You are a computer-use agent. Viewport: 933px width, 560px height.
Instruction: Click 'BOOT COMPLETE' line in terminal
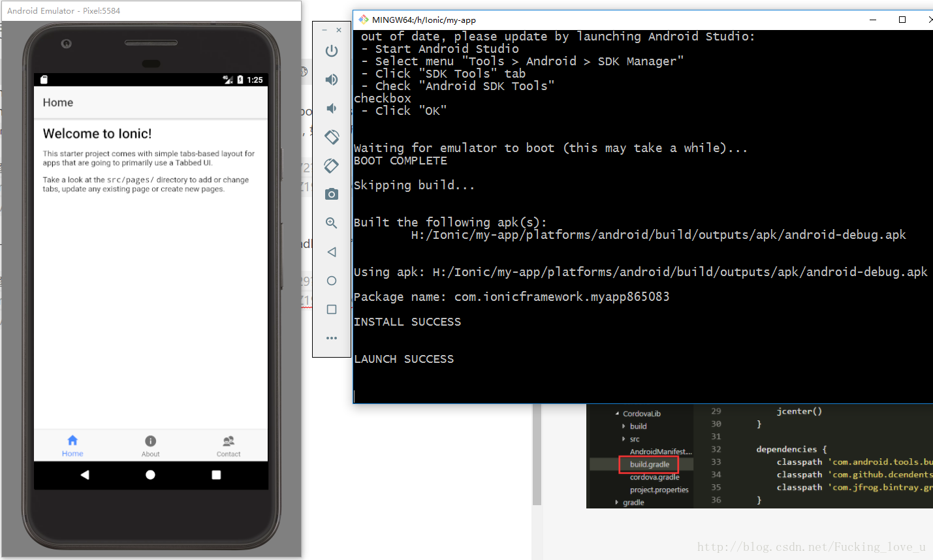click(400, 161)
